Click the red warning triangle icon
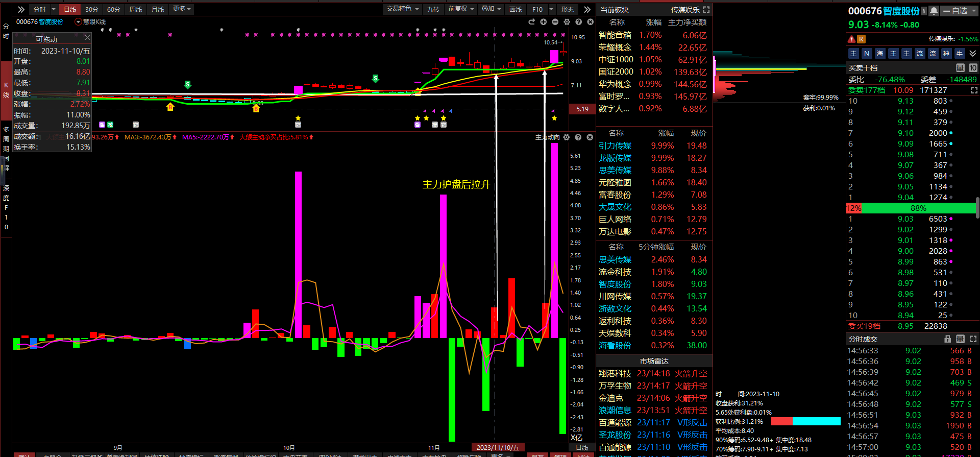 pyautogui.click(x=851, y=39)
